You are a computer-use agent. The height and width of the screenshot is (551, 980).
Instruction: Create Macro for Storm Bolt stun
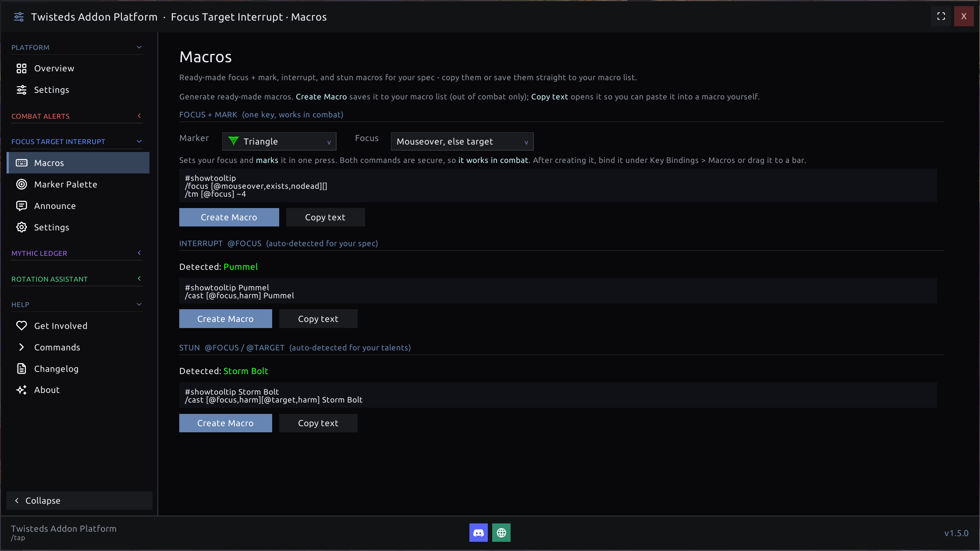(x=226, y=423)
